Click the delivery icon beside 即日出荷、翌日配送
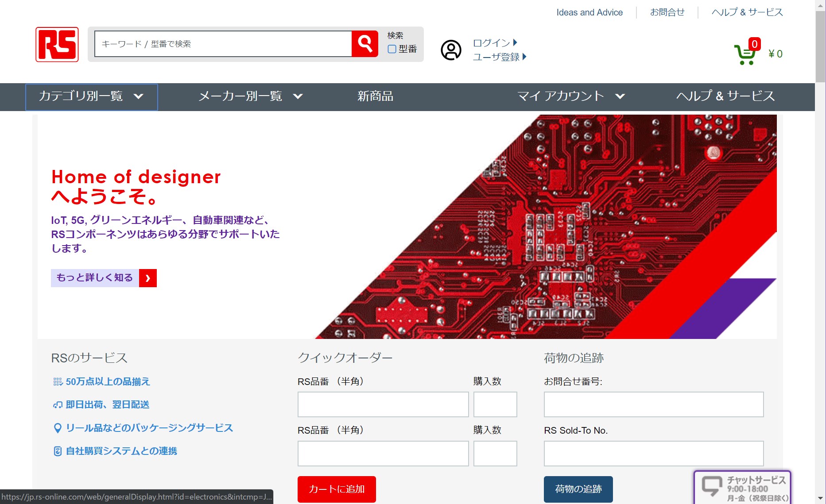This screenshot has width=826, height=504. 58,404
